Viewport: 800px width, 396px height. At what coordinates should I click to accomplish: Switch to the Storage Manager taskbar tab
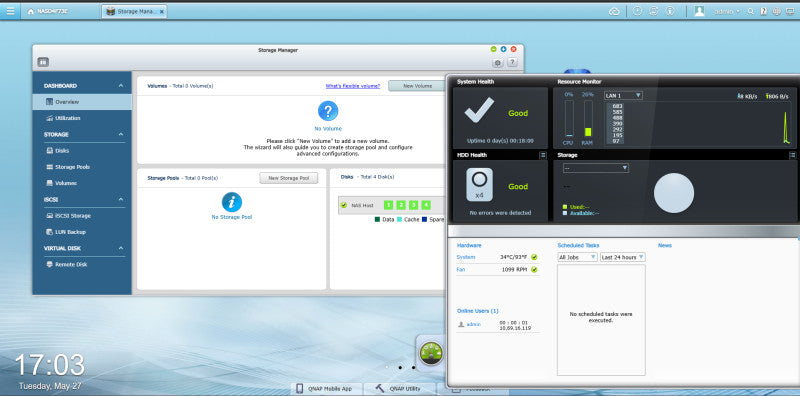pyautogui.click(x=134, y=11)
